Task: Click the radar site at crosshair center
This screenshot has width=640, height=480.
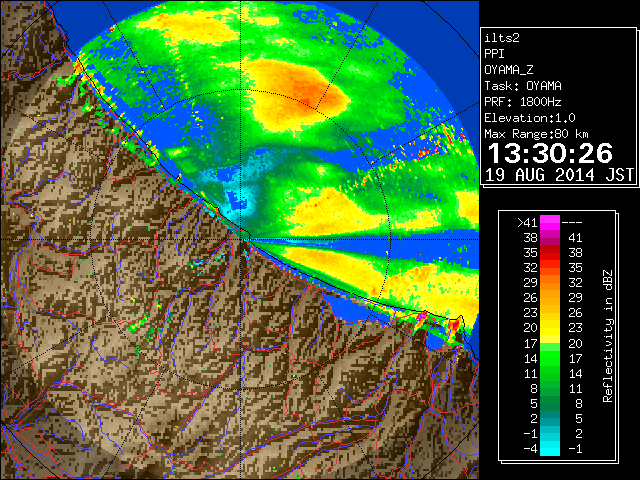Action: [x=241, y=239]
